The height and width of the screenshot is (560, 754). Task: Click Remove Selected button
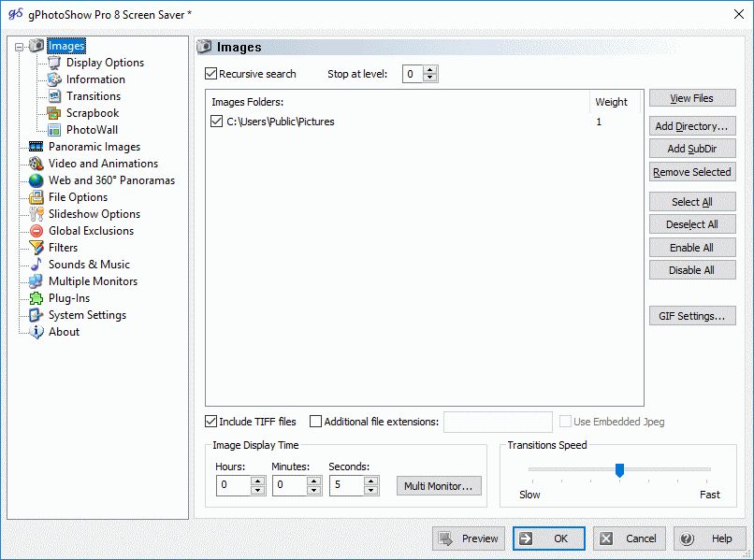pos(692,172)
